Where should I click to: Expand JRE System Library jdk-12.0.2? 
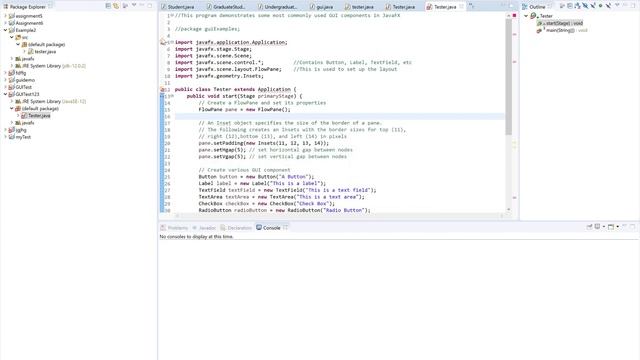12,66
